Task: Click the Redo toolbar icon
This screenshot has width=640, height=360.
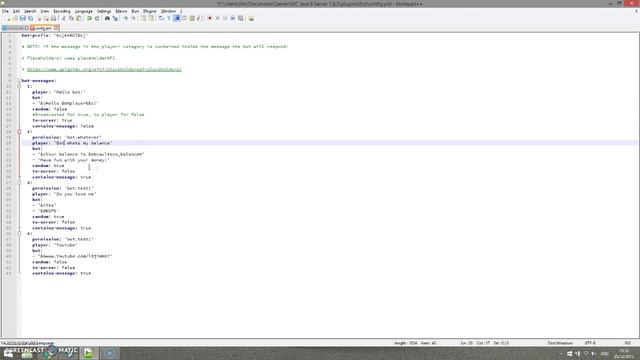Action: click(x=97, y=18)
